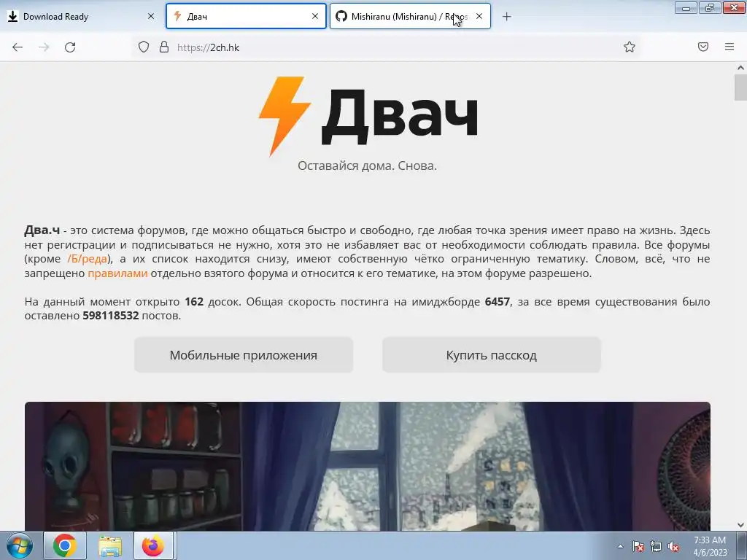Open the tracking protection shield icon
This screenshot has height=560, width=747.
(x=144, y=47)
